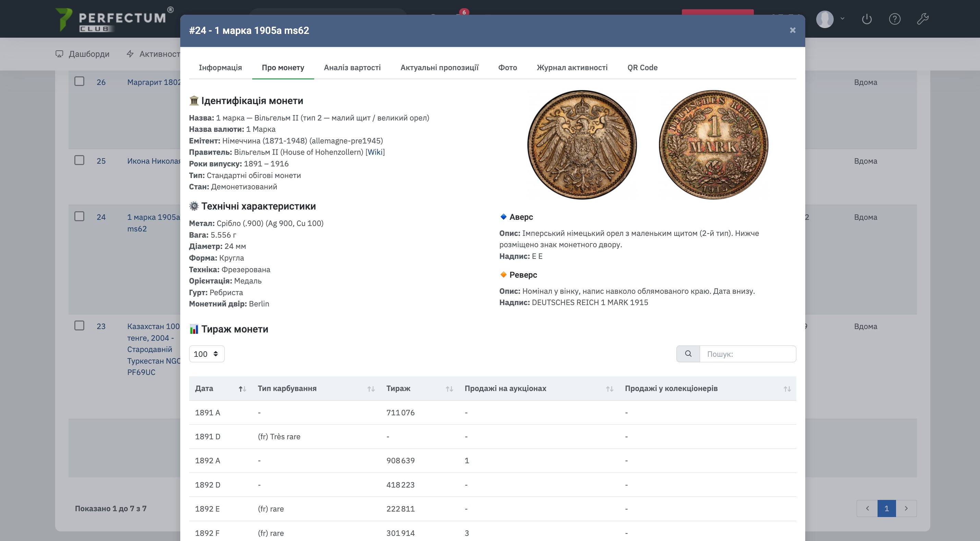Click the search magnifier icon in mintage table

point(688,354)
